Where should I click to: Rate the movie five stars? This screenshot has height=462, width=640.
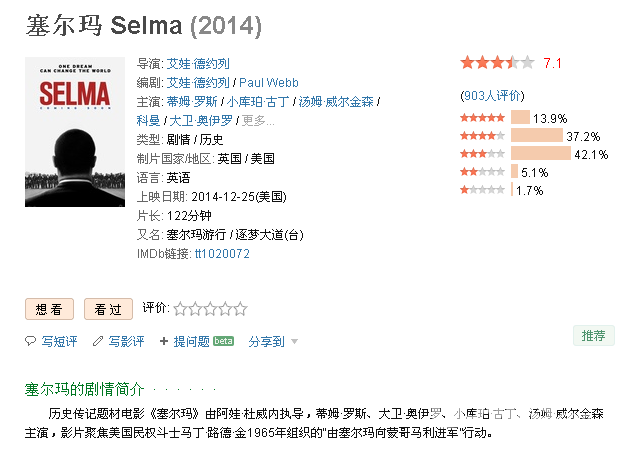pyautogui.click(x=240, y=309)
